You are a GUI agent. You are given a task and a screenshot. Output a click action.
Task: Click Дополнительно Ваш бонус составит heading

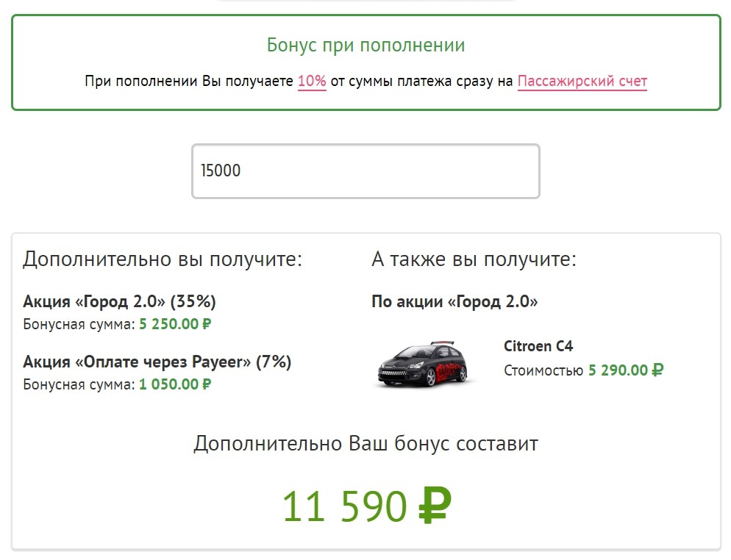(x=365, y=444)
